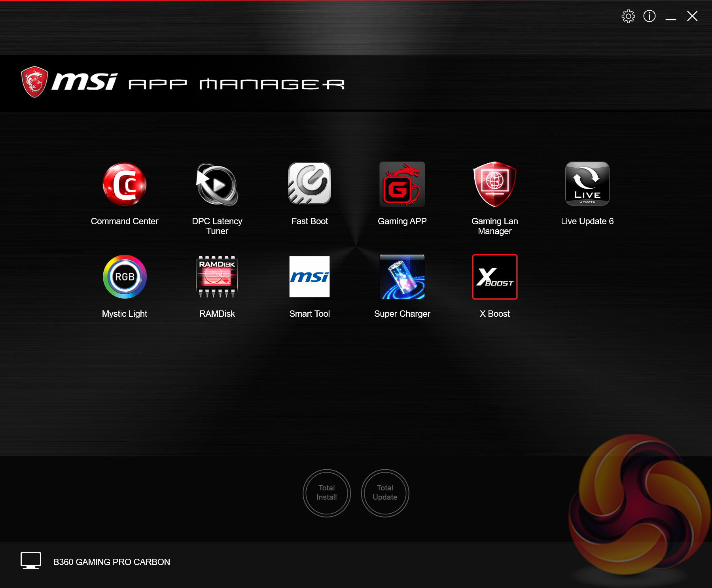Image resolution: width=712 pixels, height=588 pixels.
Task: Open the Mystic Light RGB icon
Action: click(125, 277)
